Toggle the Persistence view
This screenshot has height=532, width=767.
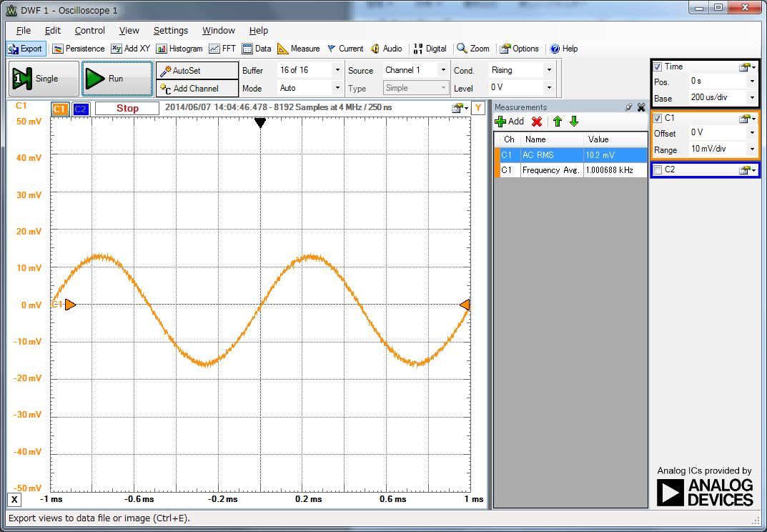[79, 49]
